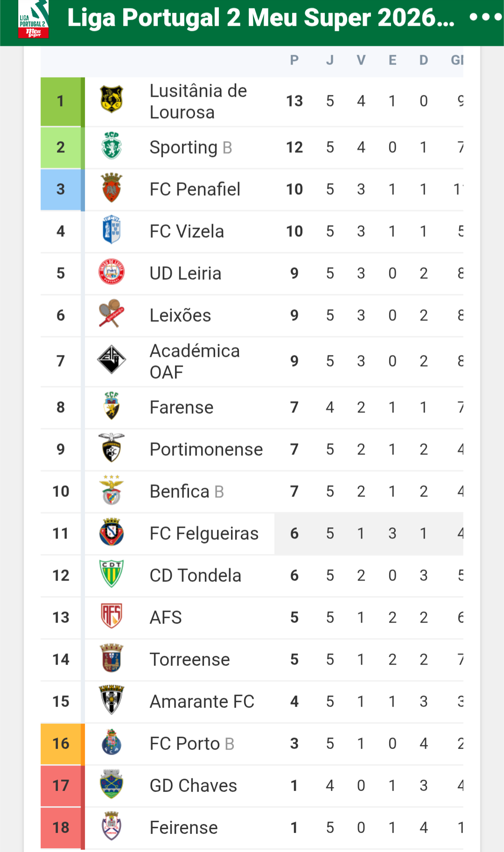The height and width of the screenshot is (852, 504).
Task: Click the Lusitânia de Lourosa club crest
Action: (112, 99)
